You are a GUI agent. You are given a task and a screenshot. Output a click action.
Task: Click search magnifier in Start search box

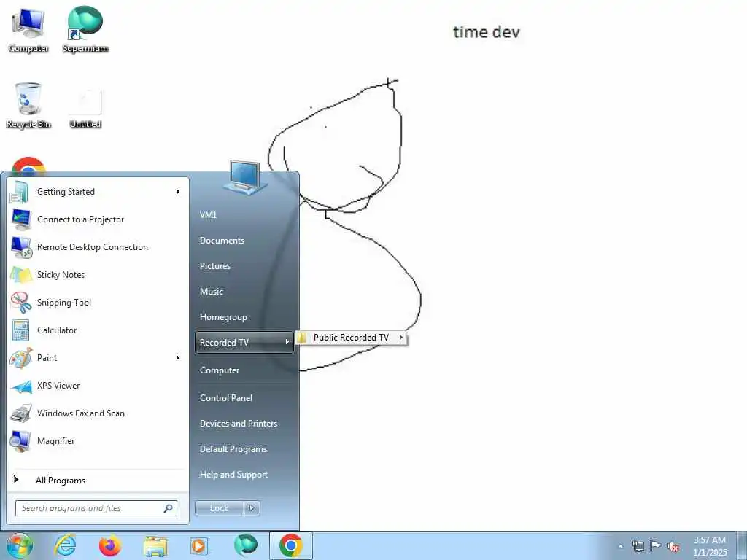(x=168, y=508)
